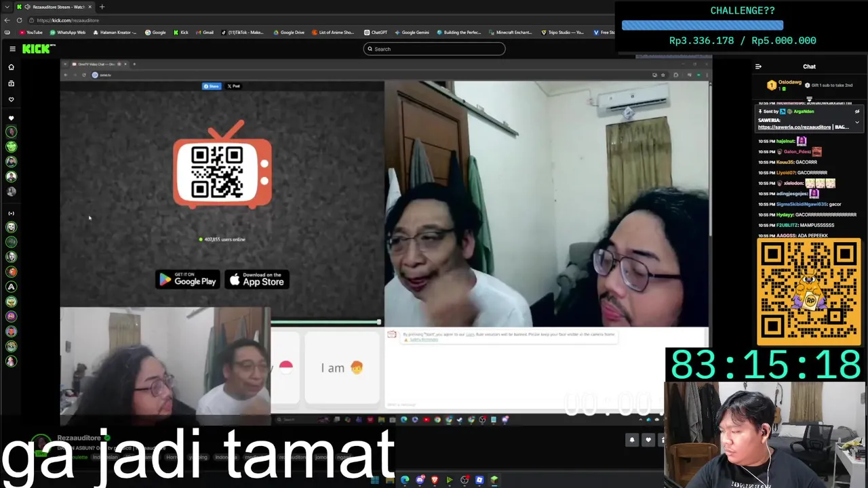Click the Facebook Share button in stream
Viewport: 868px width, 488px height.
212,86
